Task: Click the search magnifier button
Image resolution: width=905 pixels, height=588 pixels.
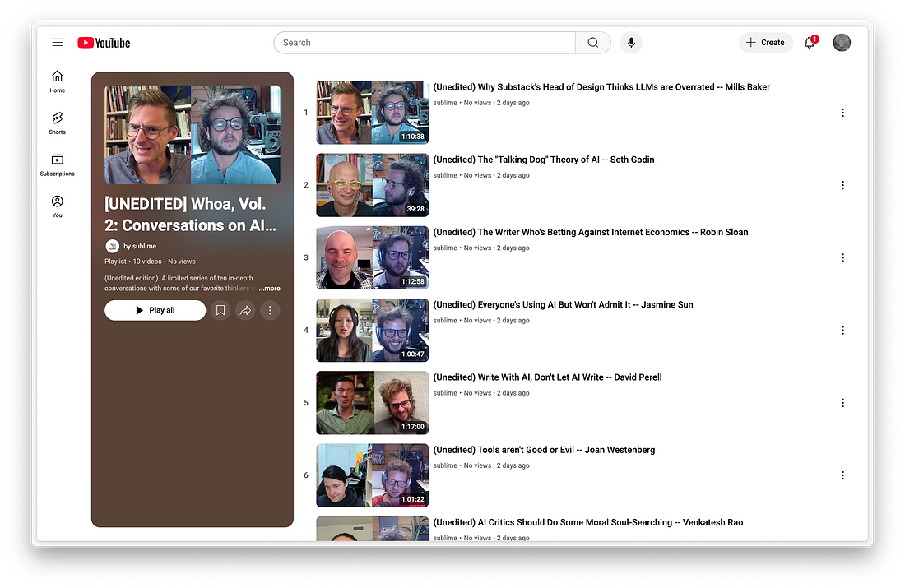Action: click(592, 43)
